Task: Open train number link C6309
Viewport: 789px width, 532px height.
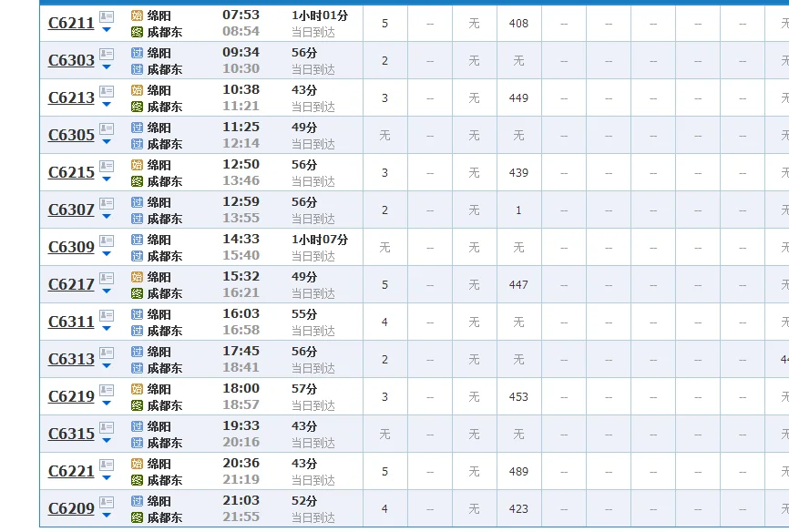Action: click(x=71, y=248)
